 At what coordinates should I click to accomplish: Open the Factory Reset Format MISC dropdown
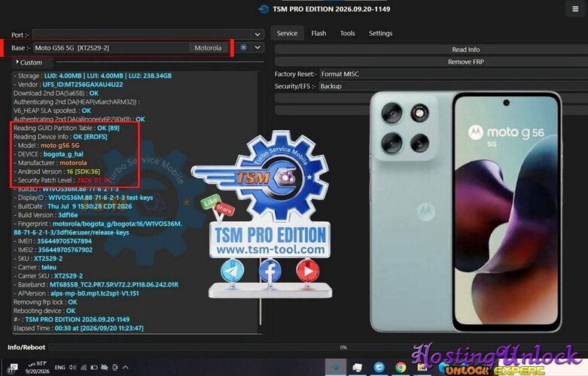pyautogui.click(x=454, y=74)
